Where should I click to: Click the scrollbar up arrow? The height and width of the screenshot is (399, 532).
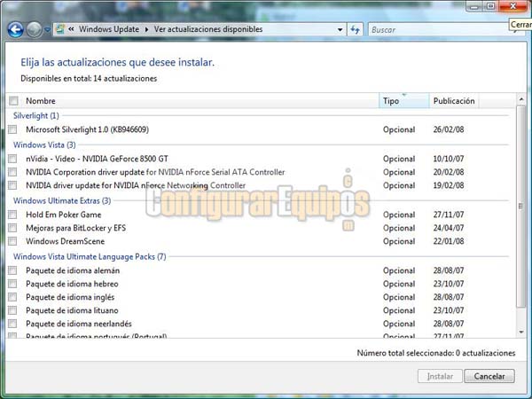(521, 99)
